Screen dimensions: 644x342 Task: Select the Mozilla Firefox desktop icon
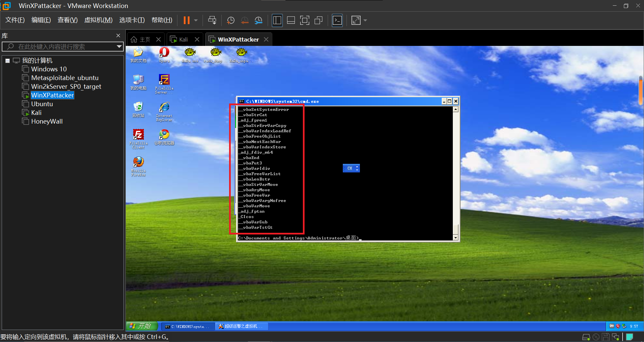click(x=138, y=166)
